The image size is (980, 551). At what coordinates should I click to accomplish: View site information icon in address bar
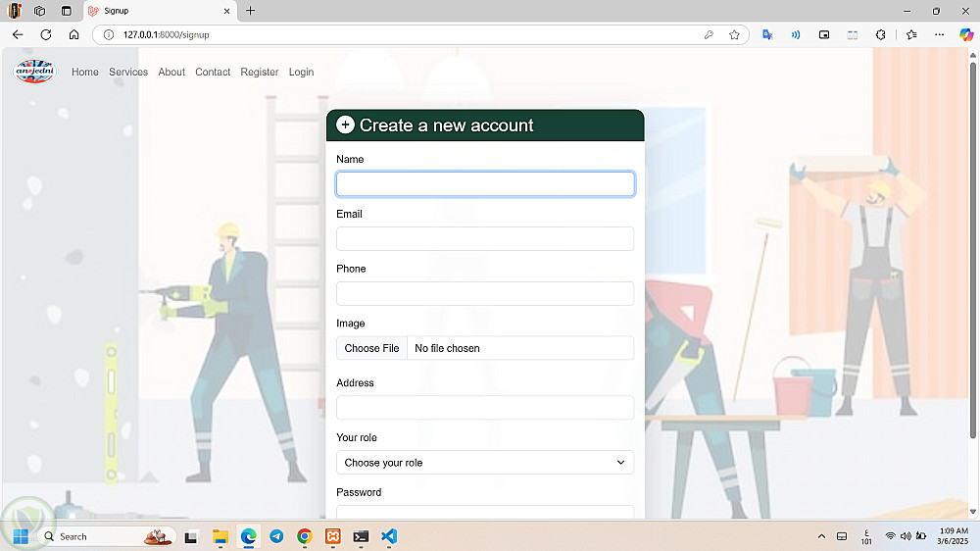click(108, 35)
